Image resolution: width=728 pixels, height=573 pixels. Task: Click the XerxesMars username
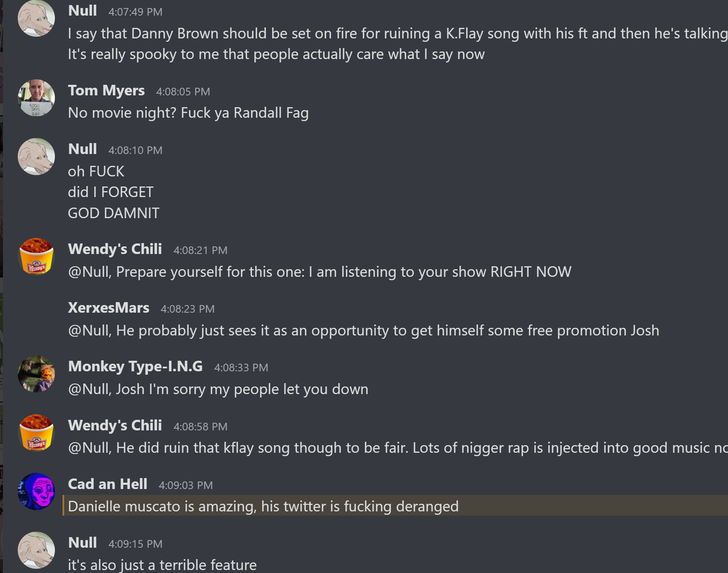coord(109,308)
